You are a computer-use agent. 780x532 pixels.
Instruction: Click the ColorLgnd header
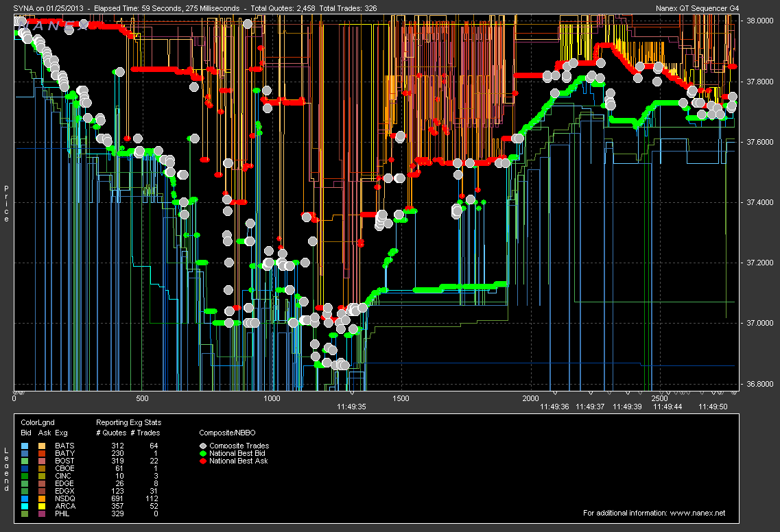[38, 422]
